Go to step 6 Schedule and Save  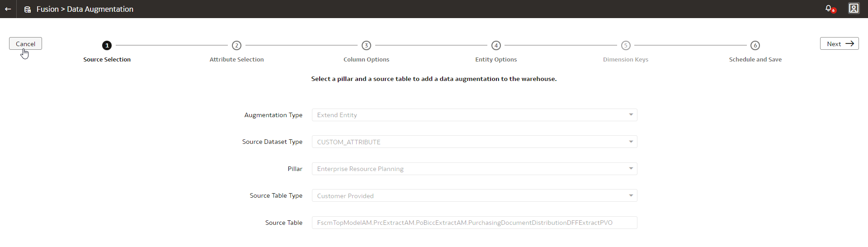coord(755,45)
